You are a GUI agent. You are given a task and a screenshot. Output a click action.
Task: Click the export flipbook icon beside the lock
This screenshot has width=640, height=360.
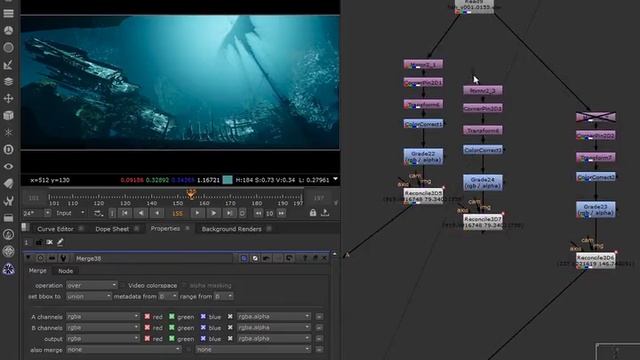pos(325,213)
